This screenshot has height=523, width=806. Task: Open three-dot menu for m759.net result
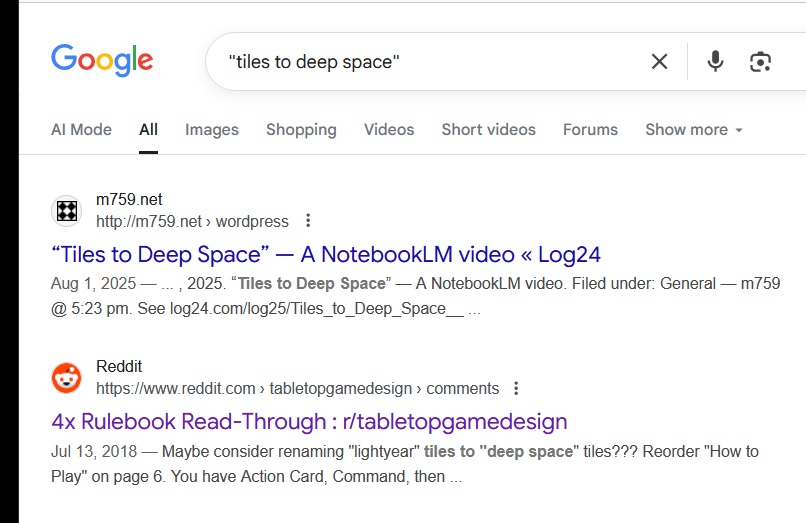point(308,221)
